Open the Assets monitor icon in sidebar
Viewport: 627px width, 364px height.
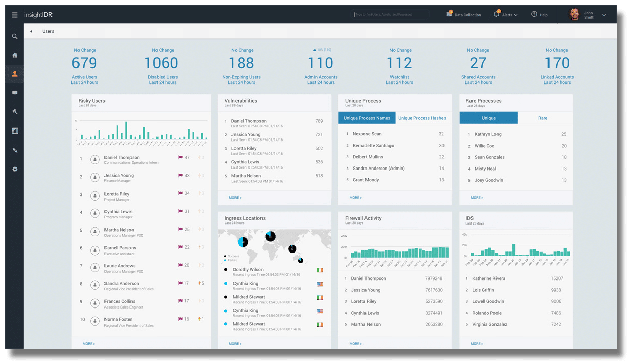[x=15, y=93]
